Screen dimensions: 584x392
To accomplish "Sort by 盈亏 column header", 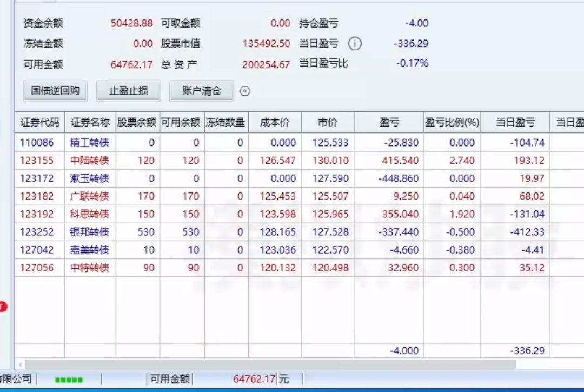I will coord(389,122).
